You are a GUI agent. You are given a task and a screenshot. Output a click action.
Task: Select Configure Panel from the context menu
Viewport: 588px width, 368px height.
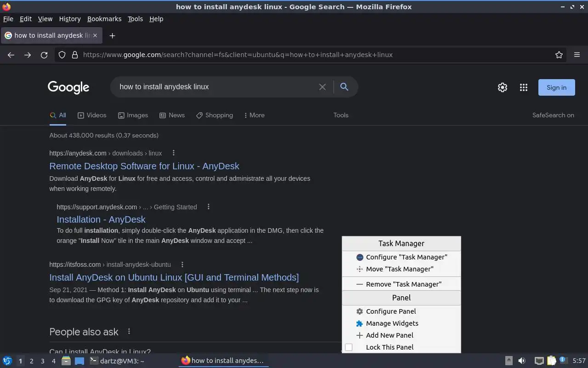coord(401,311)
